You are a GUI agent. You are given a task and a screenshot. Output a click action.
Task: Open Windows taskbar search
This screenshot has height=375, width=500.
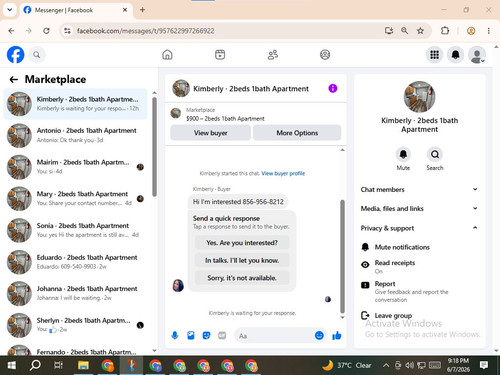click(35, 365)
